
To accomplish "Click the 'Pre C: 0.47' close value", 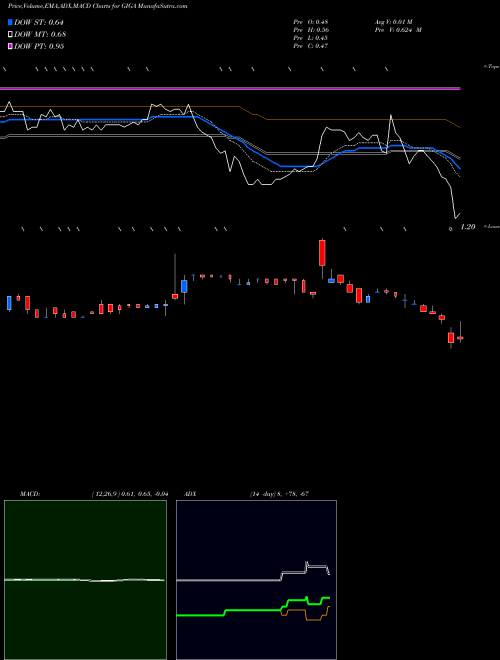I will [311, 46].
